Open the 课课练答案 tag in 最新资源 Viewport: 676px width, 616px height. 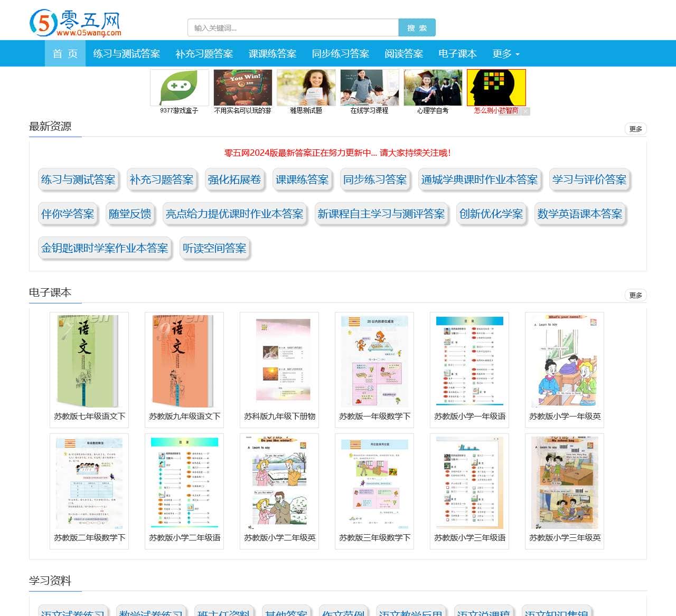click(x=302, y=179)
